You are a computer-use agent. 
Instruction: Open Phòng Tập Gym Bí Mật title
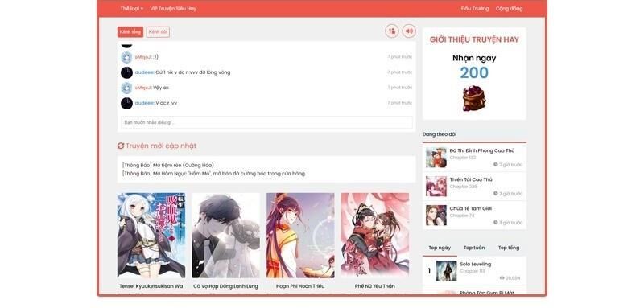tap(487, 293)
